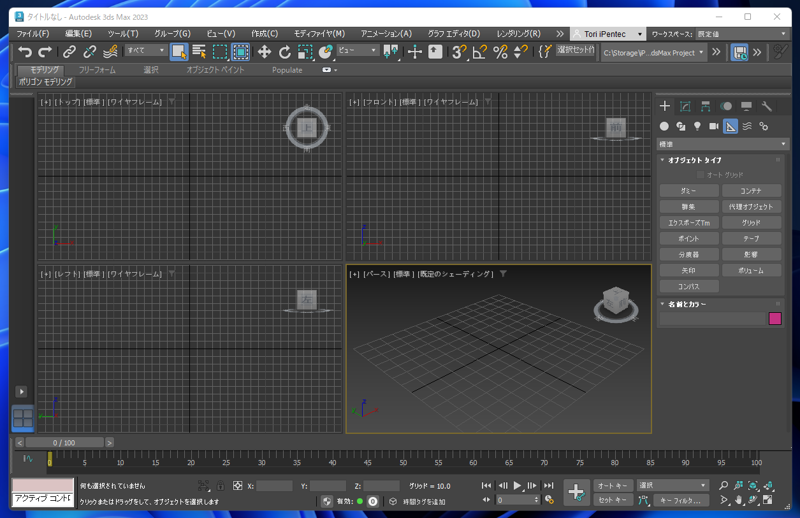Open 標準 helper category dropdown
The height and width of the screenshot is (518, 800).
pyautogui.click(x=722, y=144)
